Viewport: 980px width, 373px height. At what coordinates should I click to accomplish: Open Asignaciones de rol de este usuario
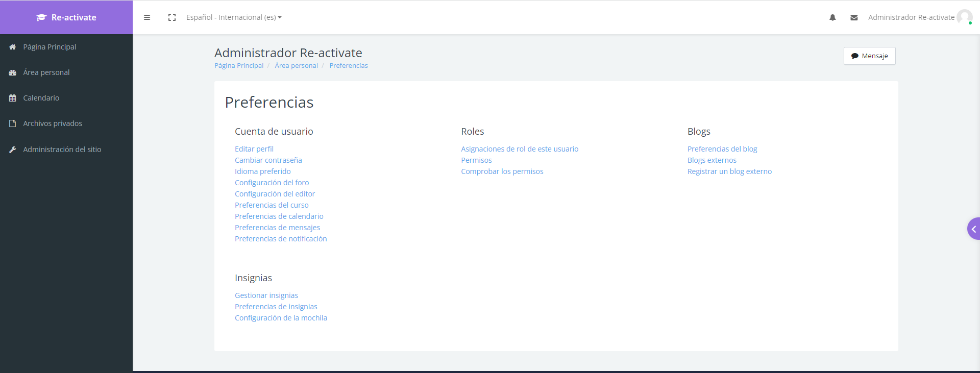click(x=520, y=149)
